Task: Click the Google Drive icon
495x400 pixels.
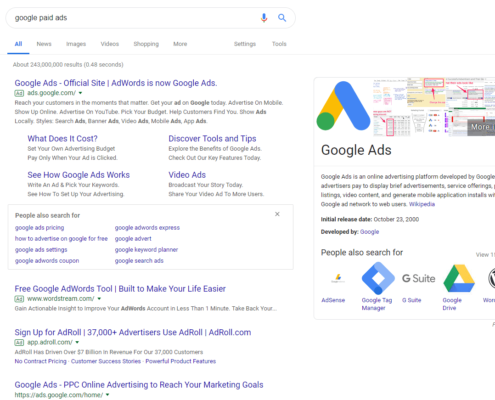Action: (x=459, y=278)
